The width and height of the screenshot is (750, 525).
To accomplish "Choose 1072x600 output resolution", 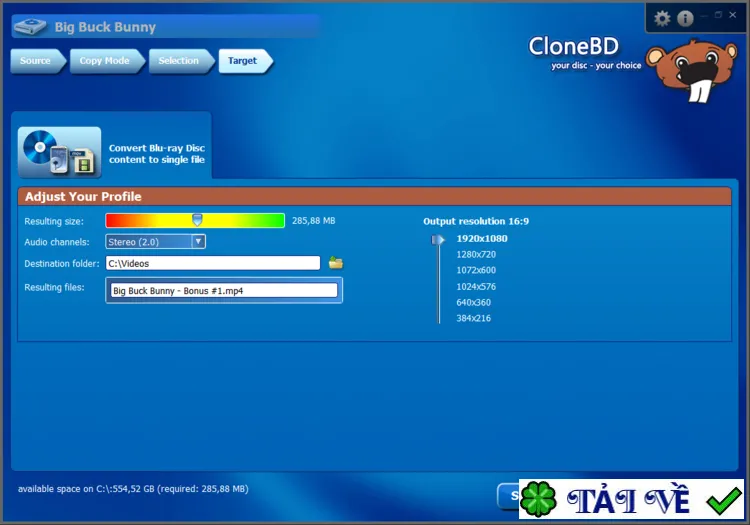I will [x=476, y=270].
